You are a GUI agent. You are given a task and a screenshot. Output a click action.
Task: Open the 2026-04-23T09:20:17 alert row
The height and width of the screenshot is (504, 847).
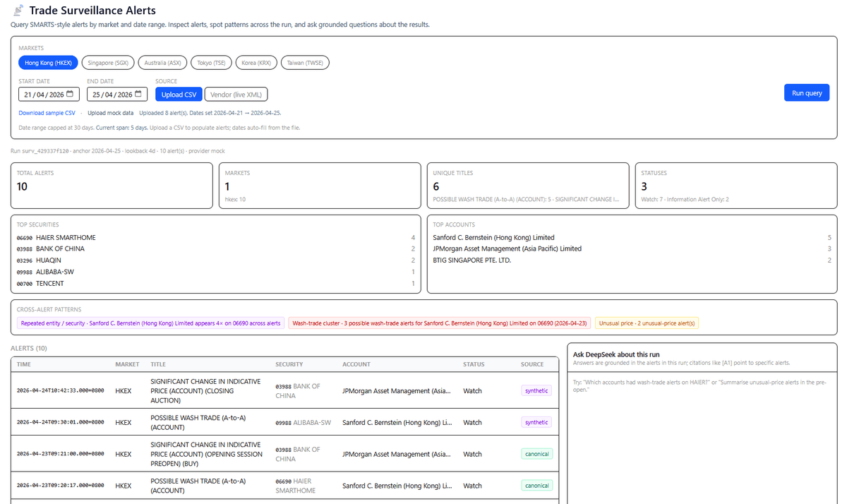pyautogui.click(x=286, y=486)
